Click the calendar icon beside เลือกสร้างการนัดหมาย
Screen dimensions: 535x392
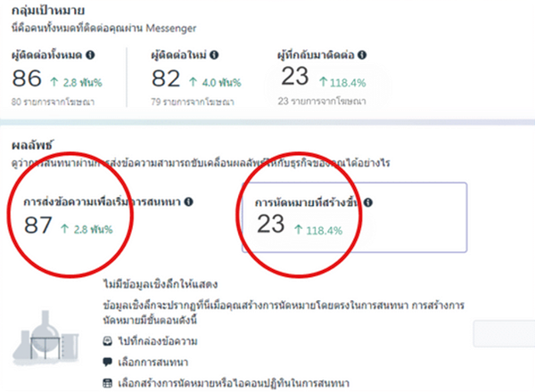point(108,383)
